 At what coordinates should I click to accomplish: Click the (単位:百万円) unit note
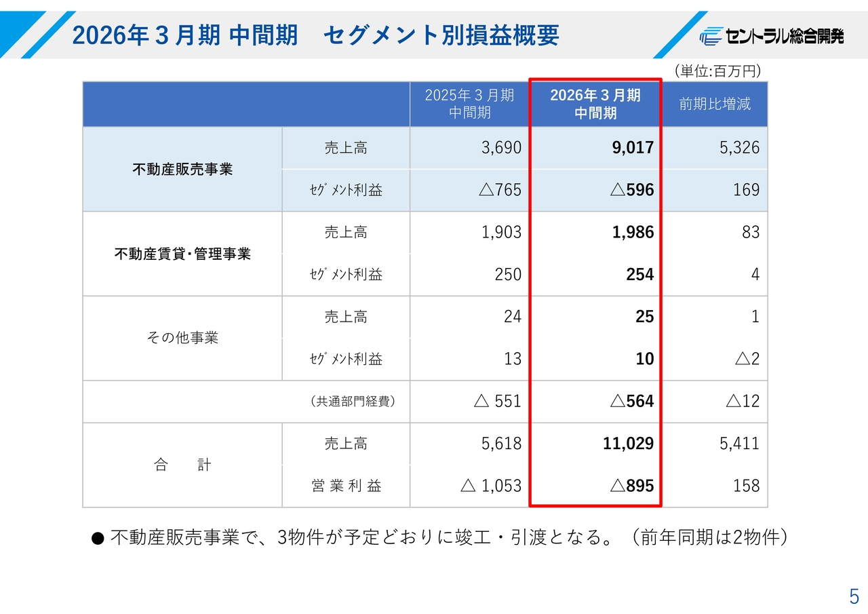717,71
